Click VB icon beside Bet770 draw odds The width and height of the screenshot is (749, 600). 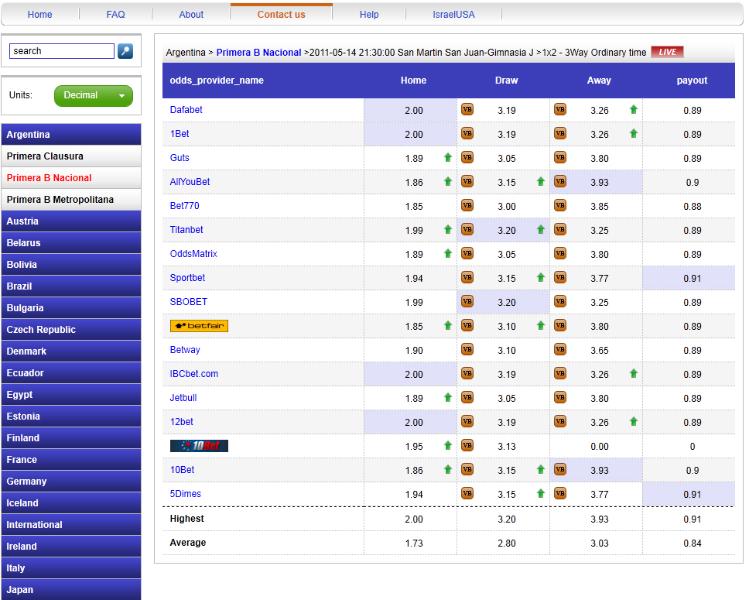pyautogui.click(x=467, y=206)
